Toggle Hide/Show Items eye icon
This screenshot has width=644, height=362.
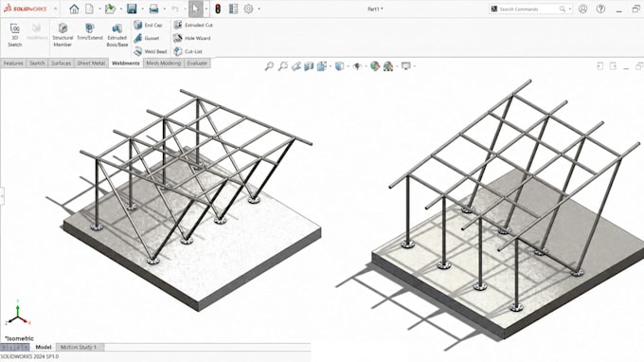[357, 65]
